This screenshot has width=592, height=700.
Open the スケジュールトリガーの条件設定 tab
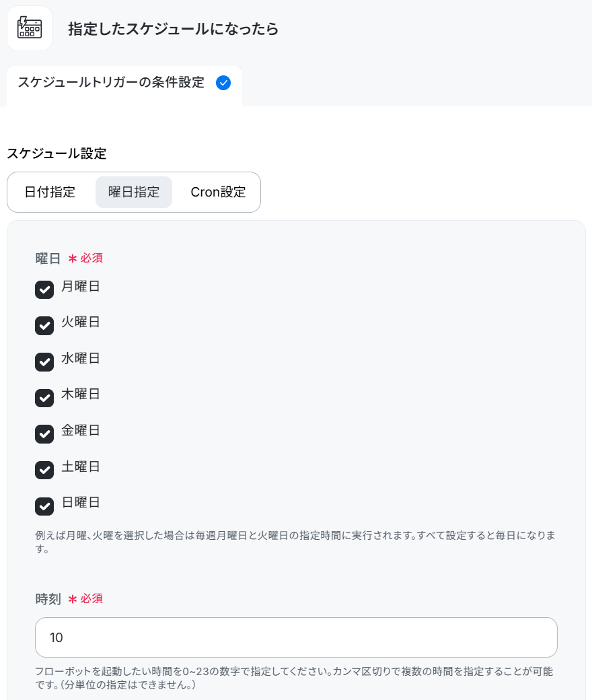click(124, 84)
